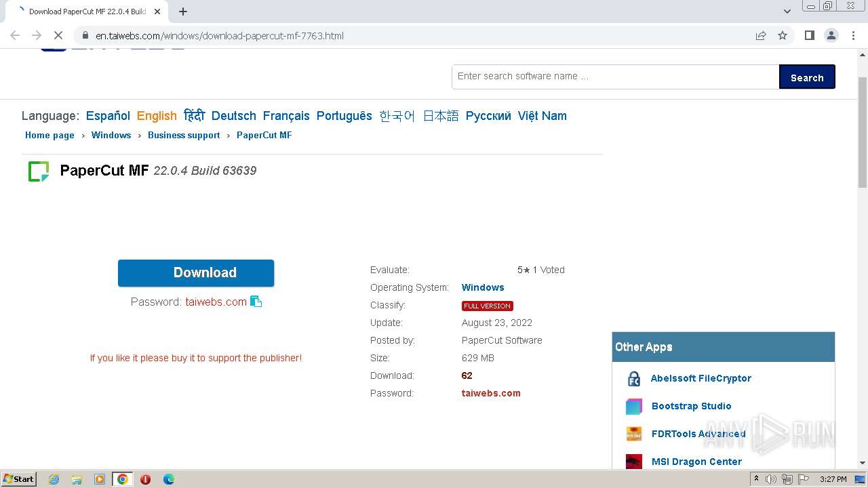868x488 pixels.
Task: Open the Chrome three-dot menu
Action: click(852, 35)
